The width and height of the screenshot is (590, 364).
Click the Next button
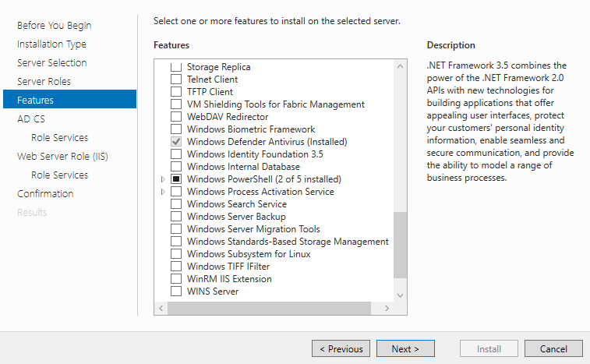(405, 348)
